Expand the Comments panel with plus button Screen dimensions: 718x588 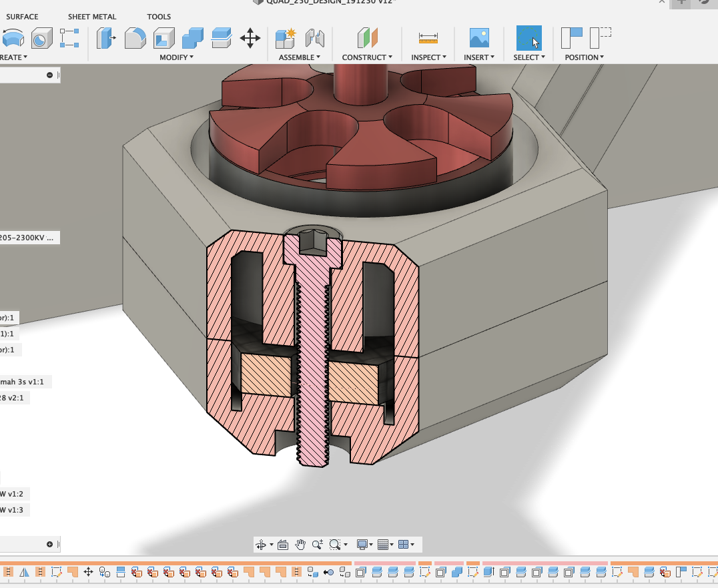(49, 545)
